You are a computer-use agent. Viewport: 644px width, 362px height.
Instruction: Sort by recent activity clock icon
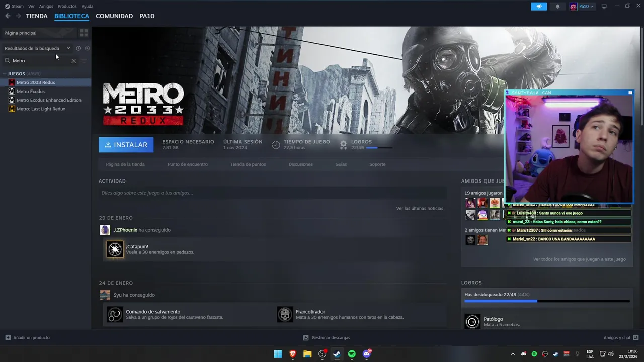[78, 48]
